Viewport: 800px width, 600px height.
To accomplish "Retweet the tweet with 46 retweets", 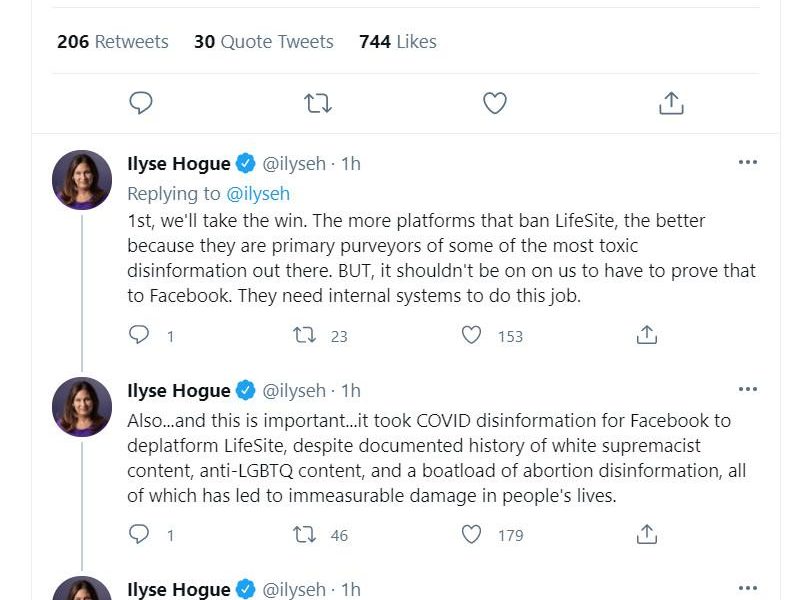I will tap(304, 535).
